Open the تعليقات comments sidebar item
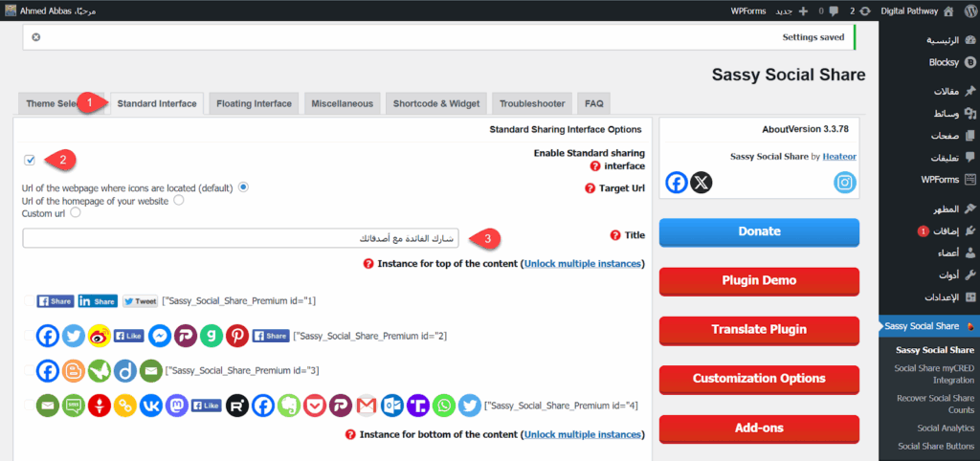The height and width of the screenshot is (461, 980). (953, 158)
